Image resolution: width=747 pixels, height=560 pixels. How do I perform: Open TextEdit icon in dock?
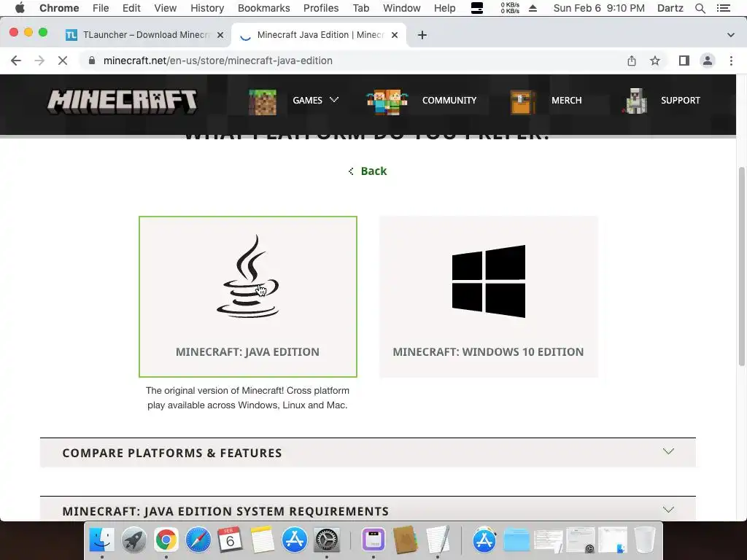click(x=438, y=540)
